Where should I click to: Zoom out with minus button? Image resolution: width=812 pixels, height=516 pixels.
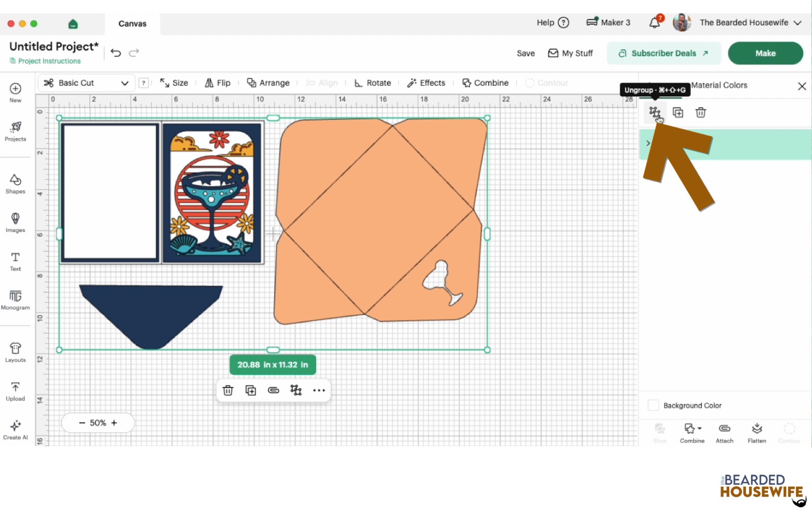point(82,423)
